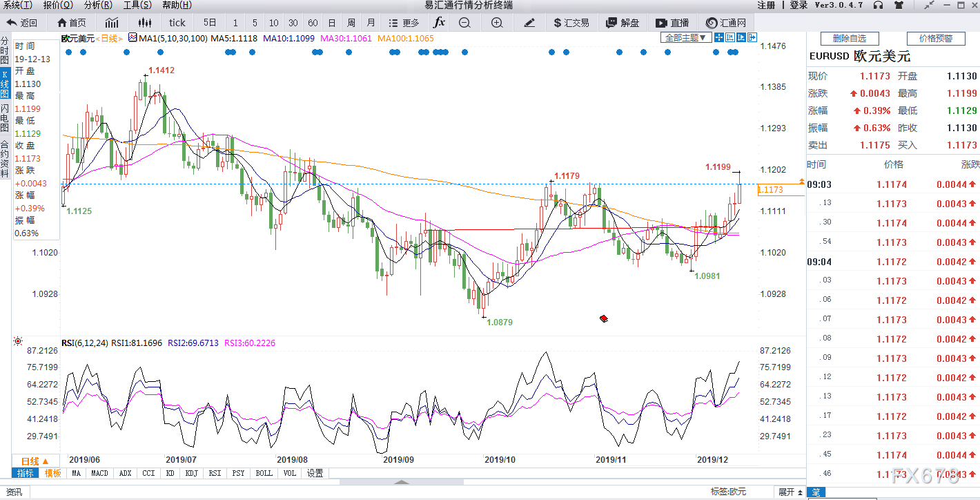Open the 分析(R) menu
Viewport: 980px width, 500px height.
[98, 5]
